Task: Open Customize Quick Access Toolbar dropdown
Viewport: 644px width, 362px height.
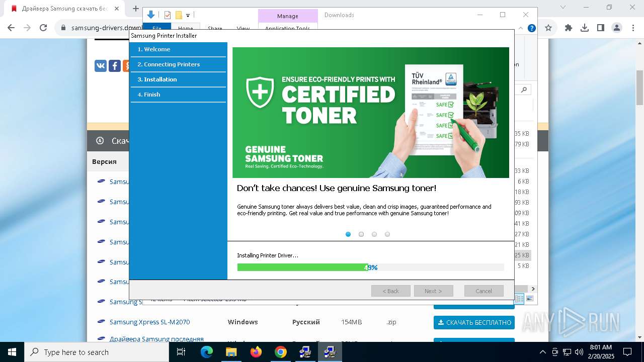Action: 188,16
